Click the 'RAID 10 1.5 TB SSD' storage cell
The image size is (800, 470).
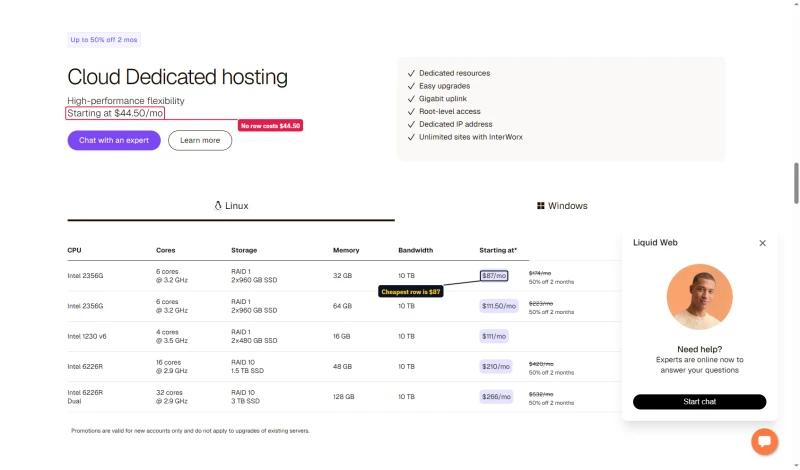[x=247, y=366]
